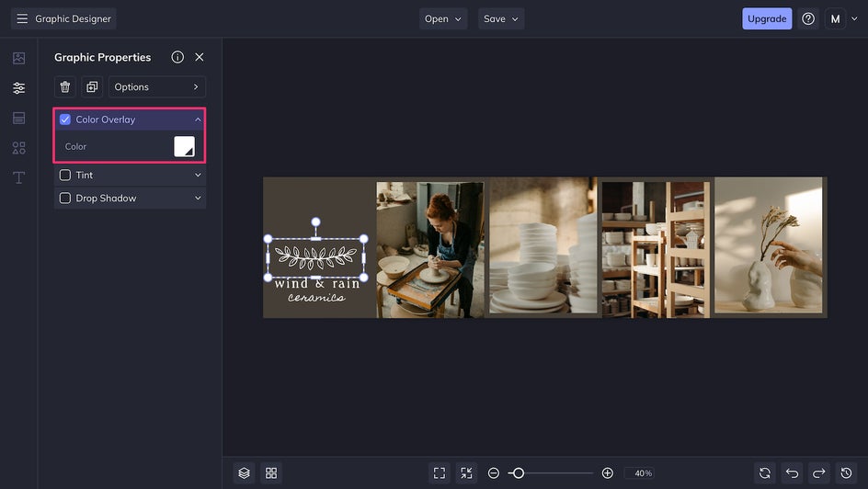
Task: Select the Edit sliders sidebar icon
Action: point(18,88)
